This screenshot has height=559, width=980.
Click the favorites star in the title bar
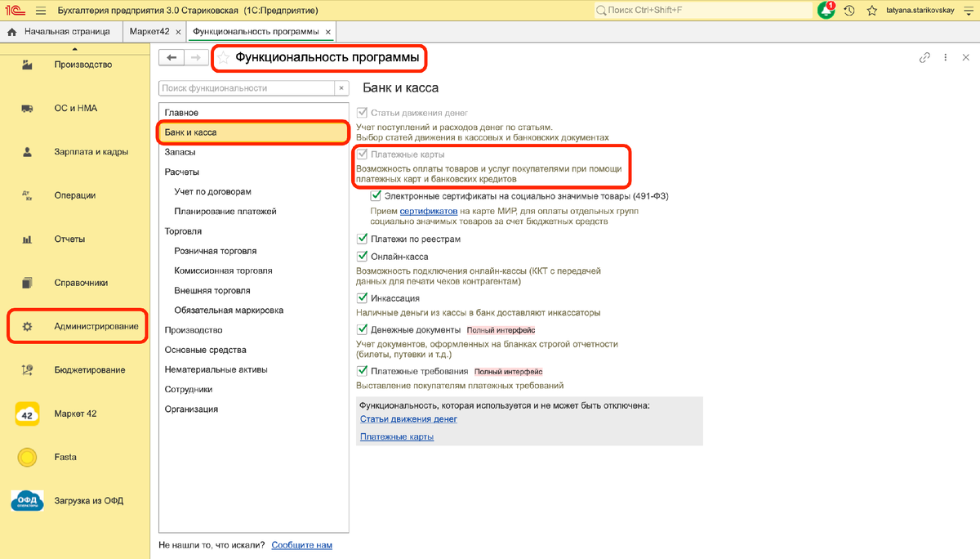tap(872, 10)
